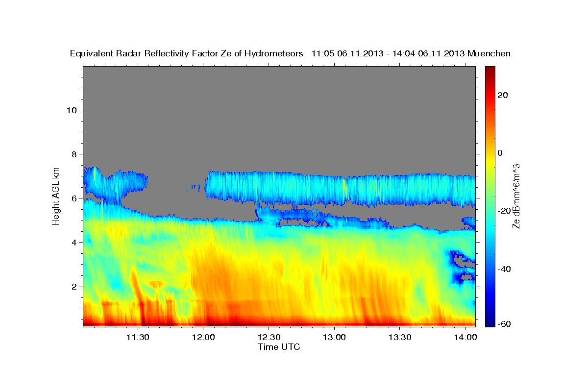Click the '14:00' time tick label

tap(465, 337)
